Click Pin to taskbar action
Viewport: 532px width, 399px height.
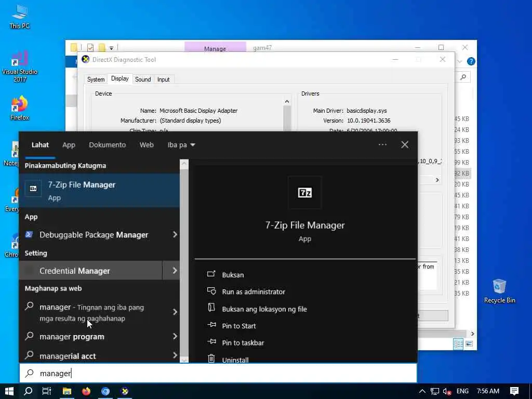pyautogui.click(x=243, y=343)
